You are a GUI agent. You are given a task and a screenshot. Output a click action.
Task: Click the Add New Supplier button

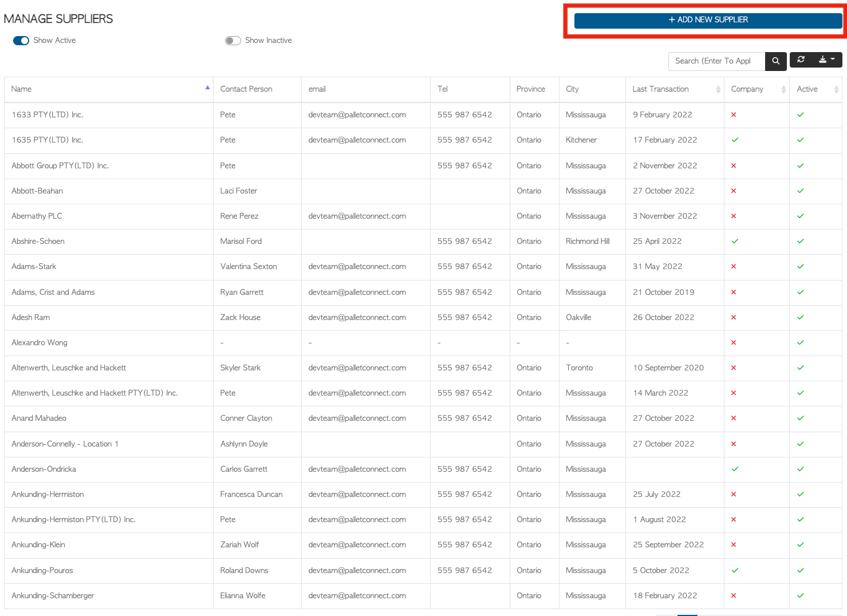(708, 20)
